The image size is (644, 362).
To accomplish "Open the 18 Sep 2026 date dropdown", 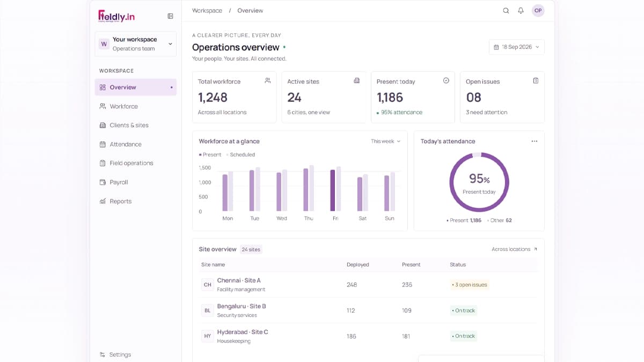I will pos(517,47).
